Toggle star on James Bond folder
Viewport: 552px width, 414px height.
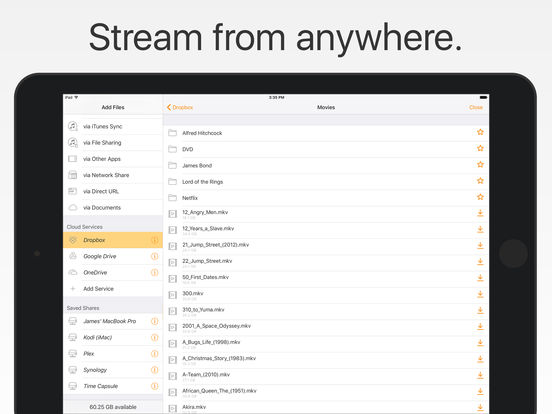(480, 164)
